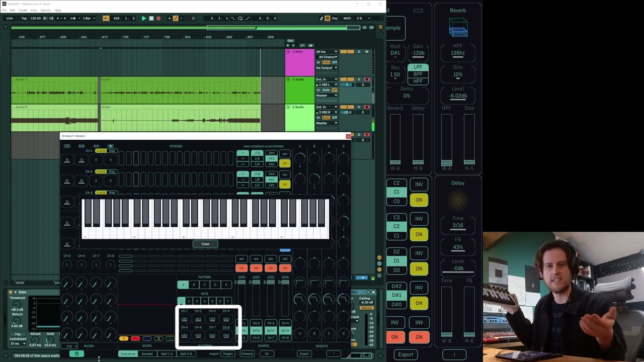Start playback with the Ableton Play button
This screenshot has height=362, width=644.
[x=143, y=18]
